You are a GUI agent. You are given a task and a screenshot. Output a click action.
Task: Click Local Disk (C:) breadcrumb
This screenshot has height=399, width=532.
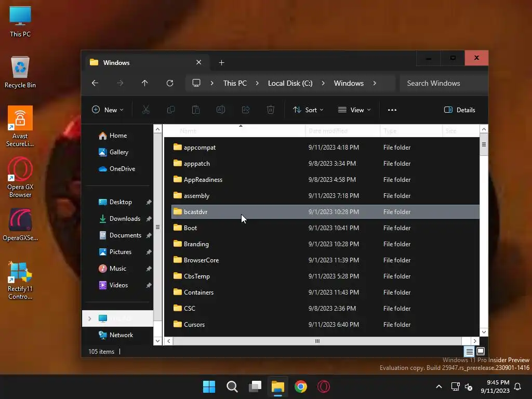point(290,83)
